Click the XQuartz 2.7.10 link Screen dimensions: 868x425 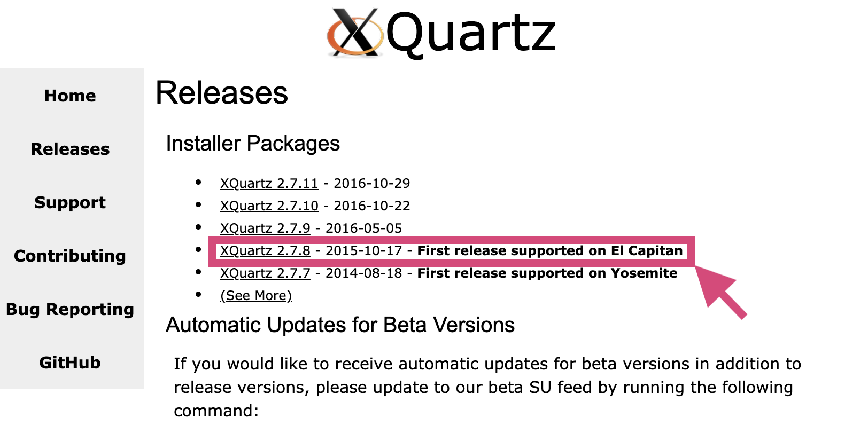pyautogui.click(x=269, y=206)
